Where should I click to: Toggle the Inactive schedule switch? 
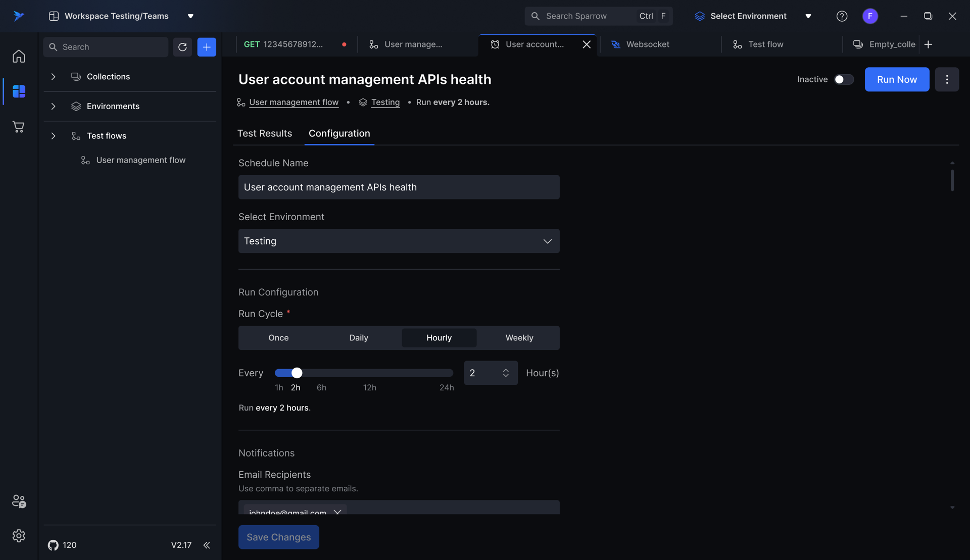coord(843,79)
